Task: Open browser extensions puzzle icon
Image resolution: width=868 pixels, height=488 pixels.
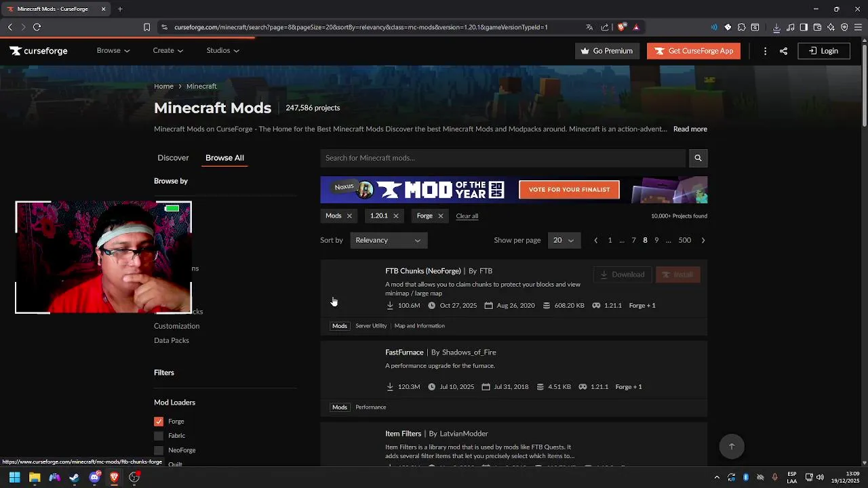Action: click(741, 27)
